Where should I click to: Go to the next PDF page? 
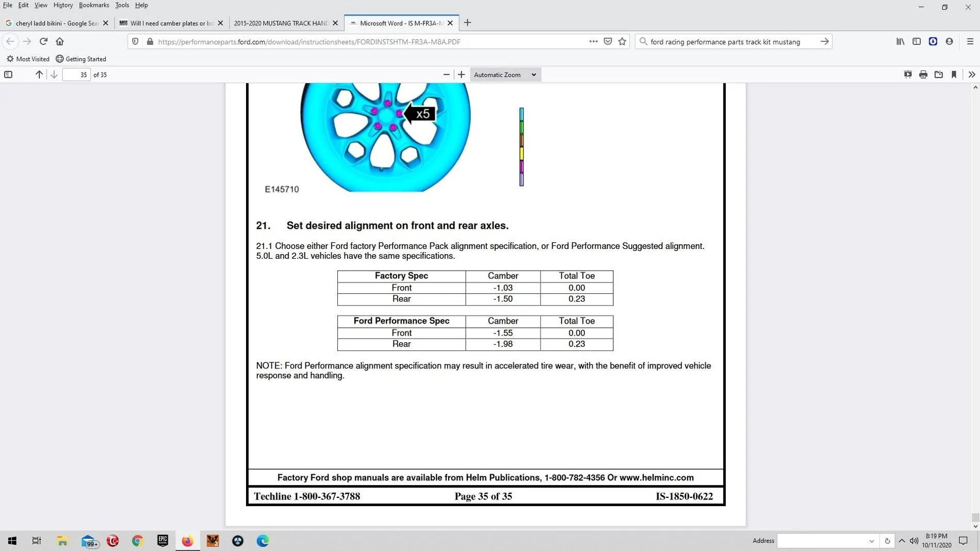click(54, 75)
